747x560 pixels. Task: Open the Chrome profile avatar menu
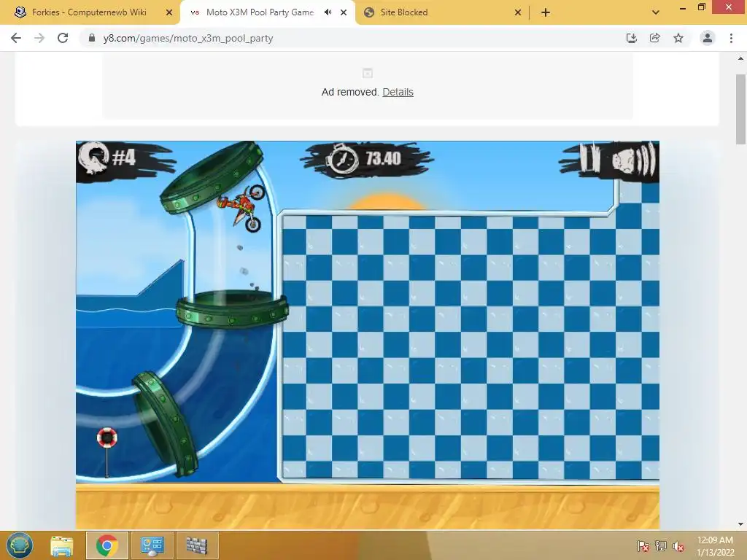click(x=708, y=38)
